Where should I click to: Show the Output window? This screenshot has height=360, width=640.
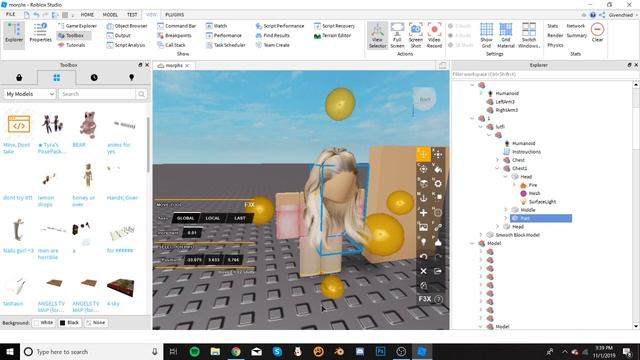[119, 36]
